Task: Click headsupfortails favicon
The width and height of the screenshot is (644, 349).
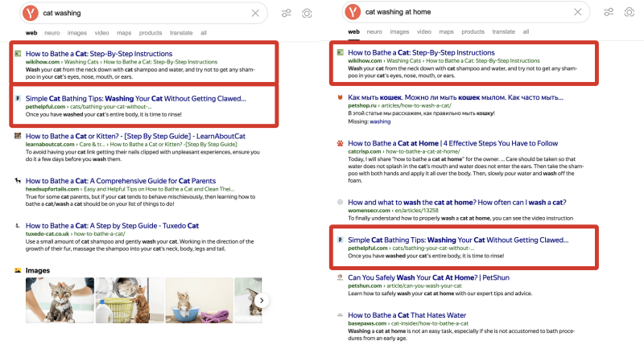Action: coord(18,180)
